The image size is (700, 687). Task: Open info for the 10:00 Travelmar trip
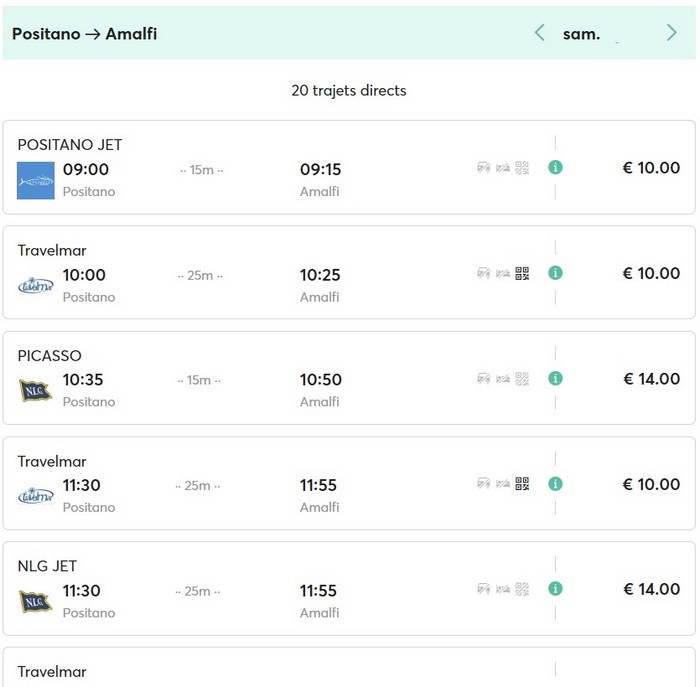pos(555,273)
